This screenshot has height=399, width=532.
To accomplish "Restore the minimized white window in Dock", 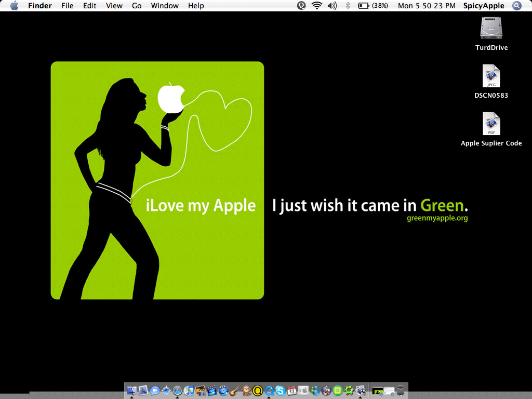I will tap(389, 391).
